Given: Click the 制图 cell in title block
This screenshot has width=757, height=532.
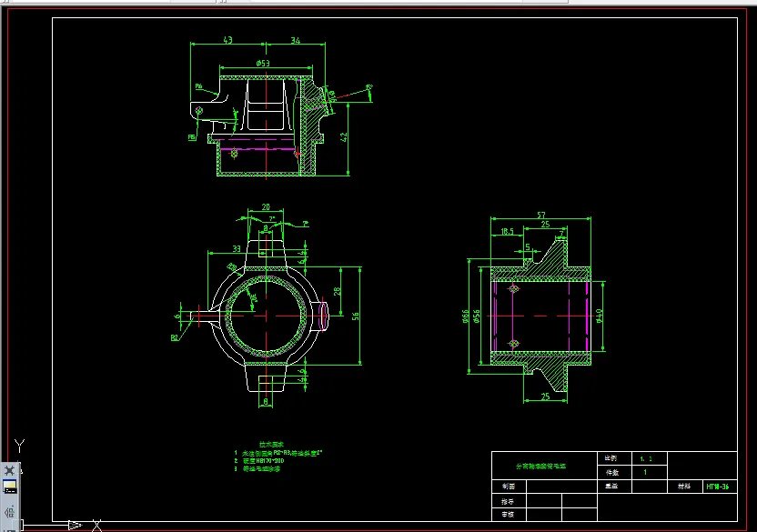Looking at the screenshot, I should [509, 487].
